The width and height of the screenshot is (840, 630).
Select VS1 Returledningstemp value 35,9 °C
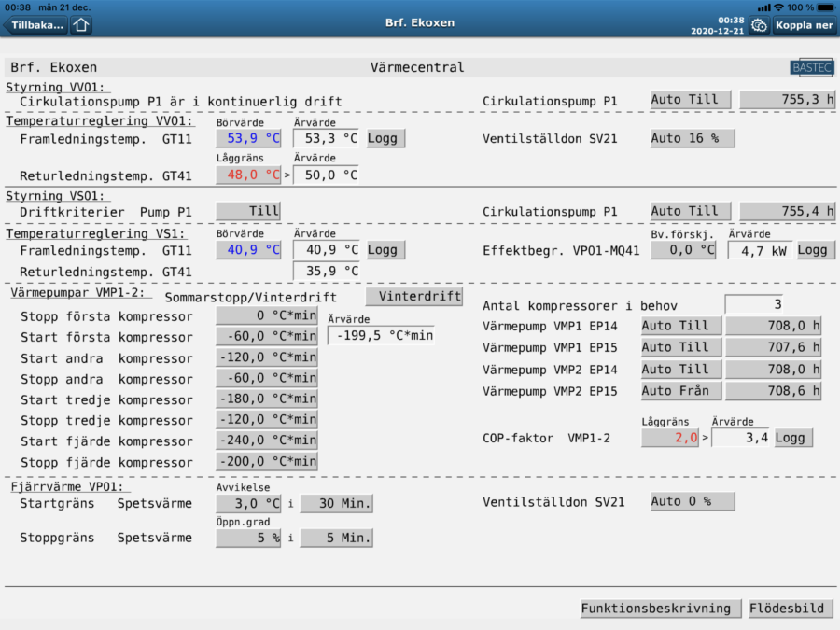point(326,271)
